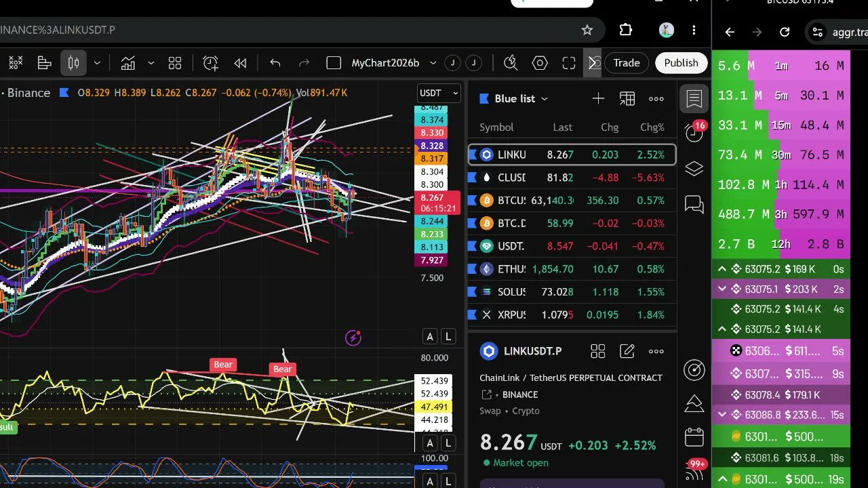Bookmark this page with the star icon

click(587, 30)
